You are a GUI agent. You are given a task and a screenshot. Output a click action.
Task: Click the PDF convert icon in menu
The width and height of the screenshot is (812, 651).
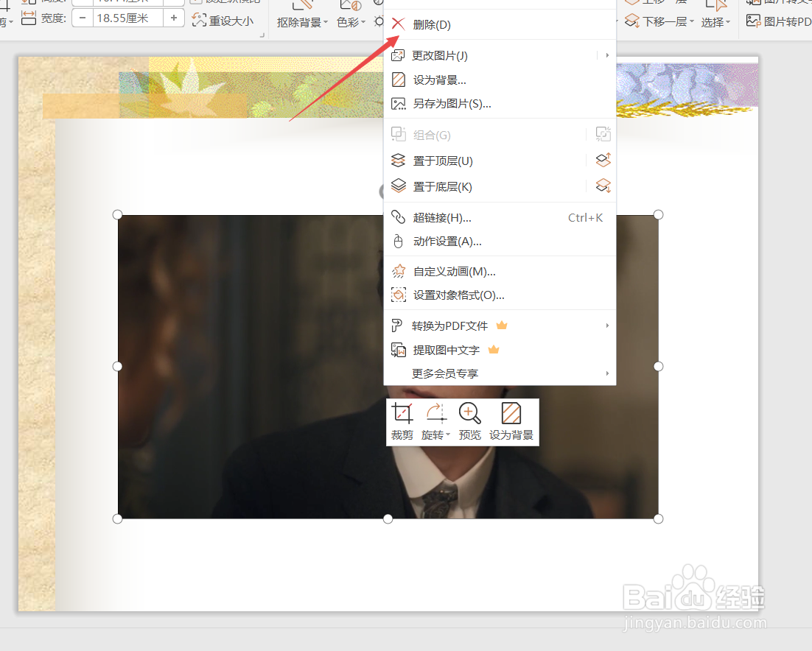coord(396,325)
